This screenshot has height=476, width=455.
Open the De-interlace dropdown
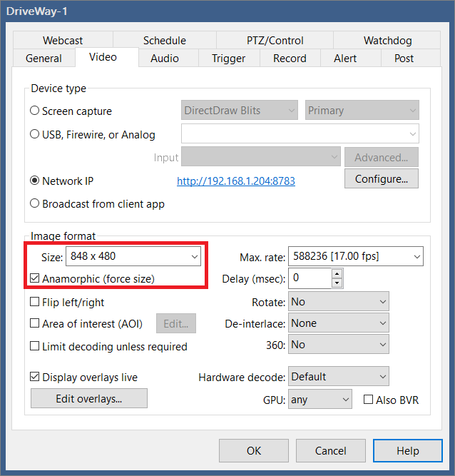coord(339,323)
